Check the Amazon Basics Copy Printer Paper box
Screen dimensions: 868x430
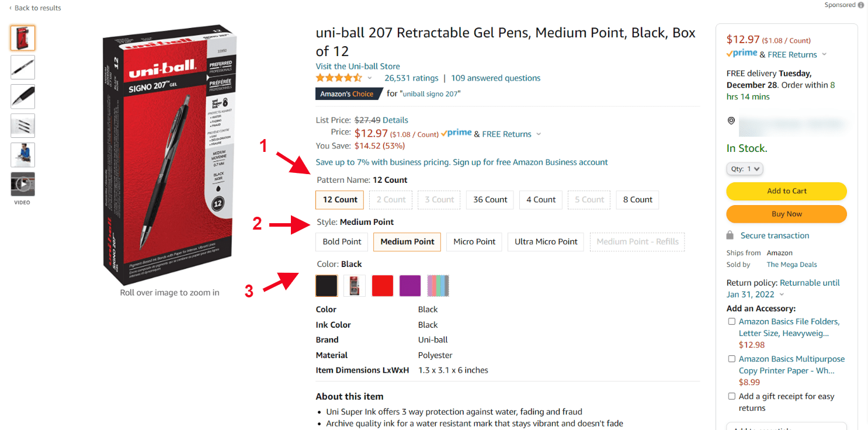731,359
